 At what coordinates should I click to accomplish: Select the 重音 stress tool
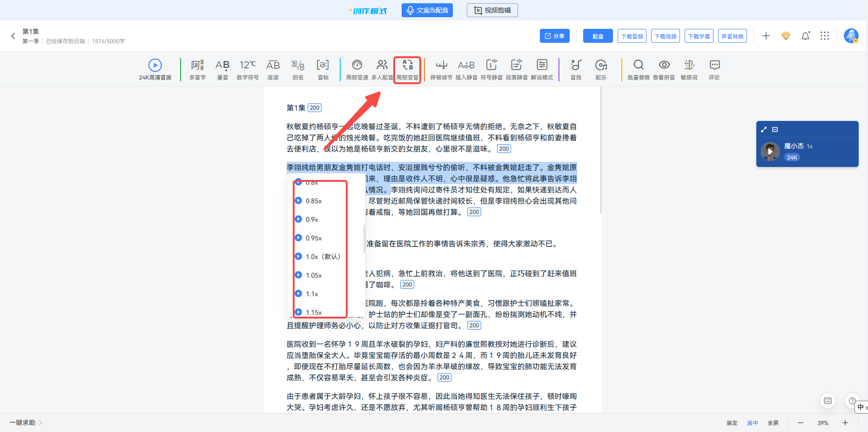pos(222,69)
